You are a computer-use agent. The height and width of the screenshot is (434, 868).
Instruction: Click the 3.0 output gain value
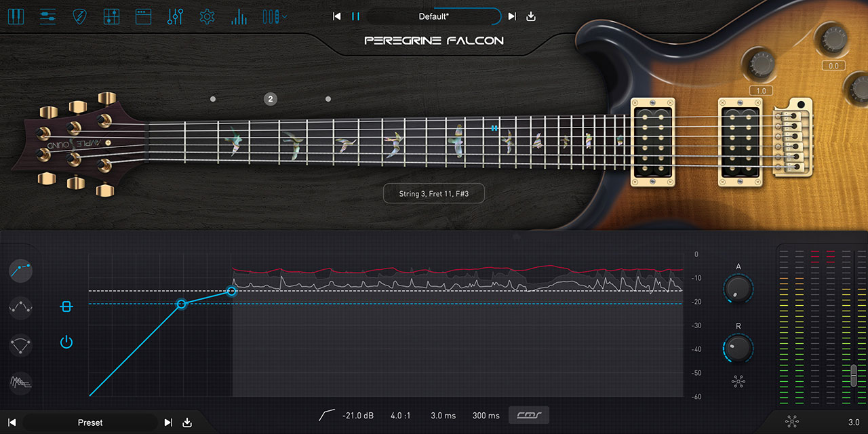854,422
